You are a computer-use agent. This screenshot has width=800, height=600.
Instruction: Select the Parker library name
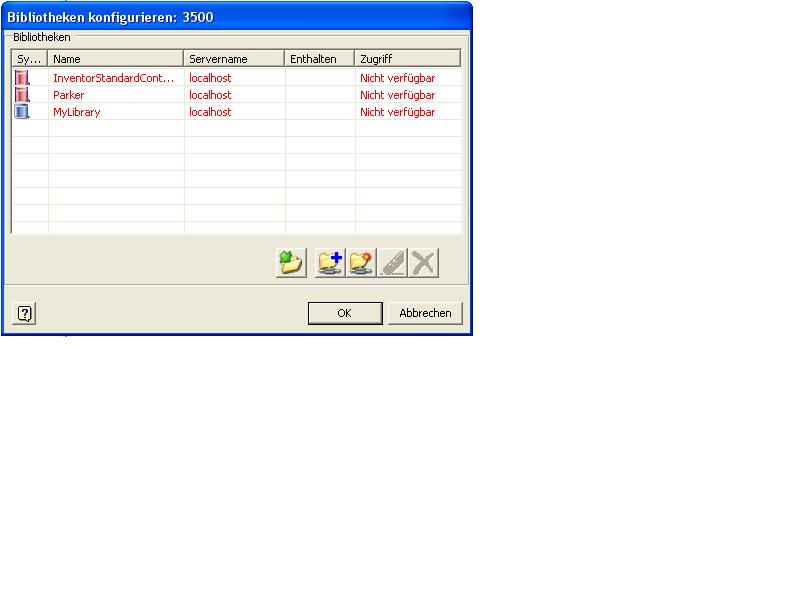[68, 95]
